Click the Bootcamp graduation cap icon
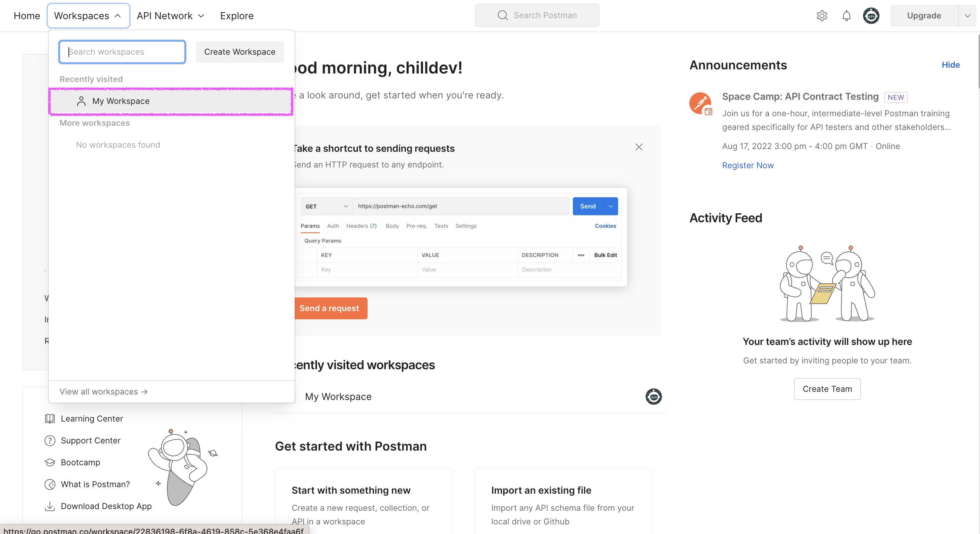The image size is (980, 534). 50,463
